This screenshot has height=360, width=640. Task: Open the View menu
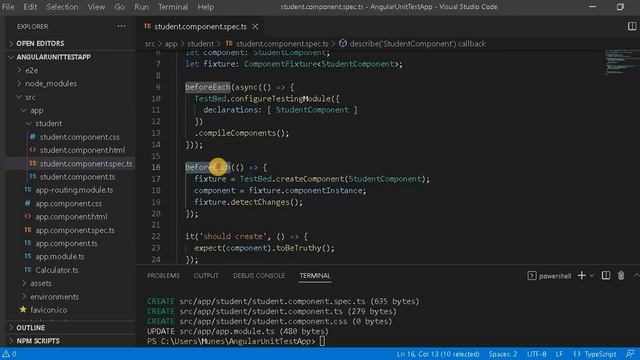(x=96, y=7)
